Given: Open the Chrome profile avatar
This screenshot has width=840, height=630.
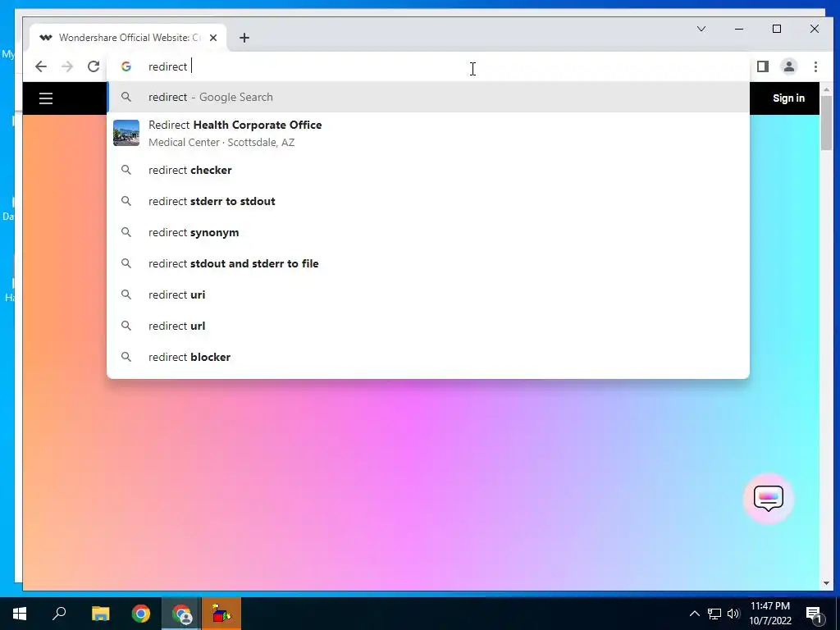Looking at the screenshot, I should click(x=788, y=66).
